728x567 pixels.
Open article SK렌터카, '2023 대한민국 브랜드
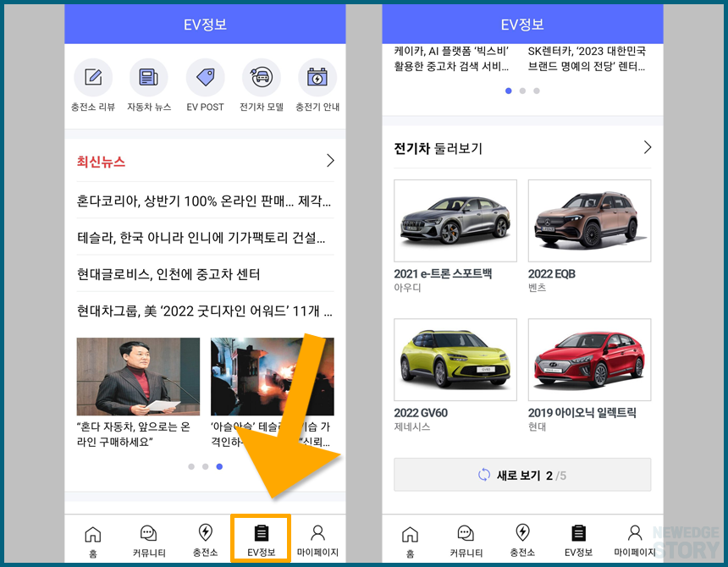click(x=587, y=58)
